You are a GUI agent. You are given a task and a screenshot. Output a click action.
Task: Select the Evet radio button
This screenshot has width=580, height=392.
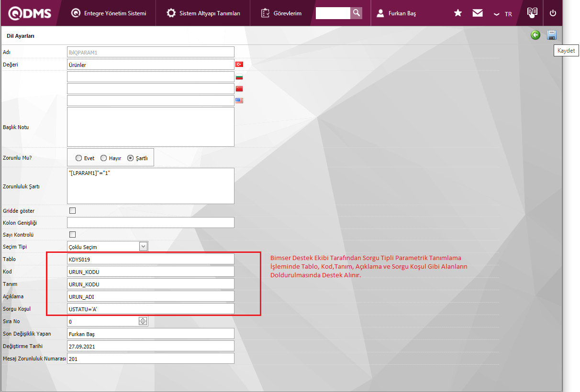point(79,158)
